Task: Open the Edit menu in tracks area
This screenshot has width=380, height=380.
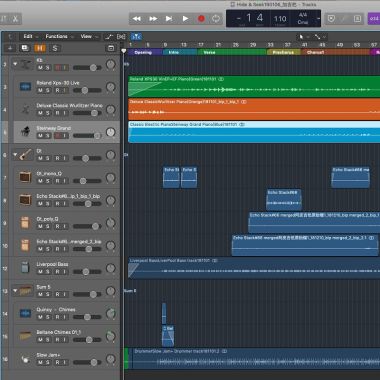Action: [30, 36]
